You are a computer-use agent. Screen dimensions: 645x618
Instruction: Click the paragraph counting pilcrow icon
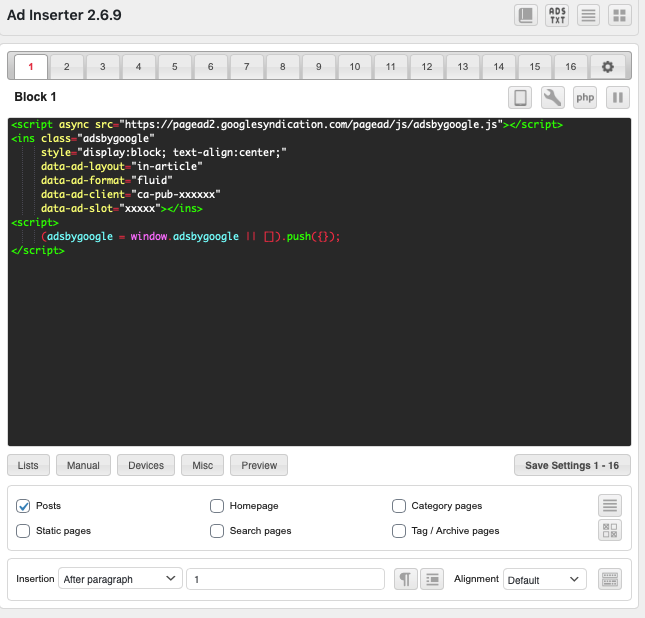[406, 579]
